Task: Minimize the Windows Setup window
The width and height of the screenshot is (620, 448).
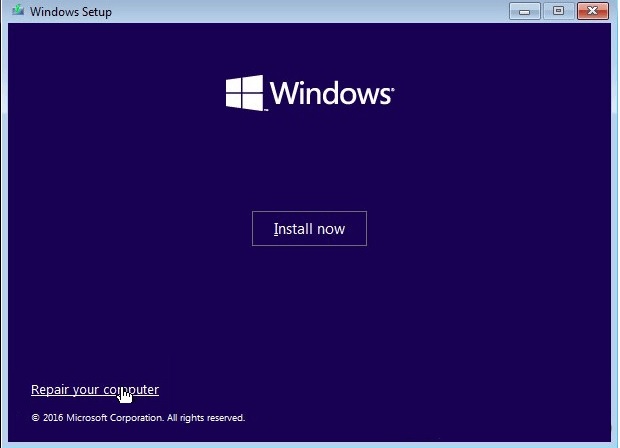Action: coord(524,11)
